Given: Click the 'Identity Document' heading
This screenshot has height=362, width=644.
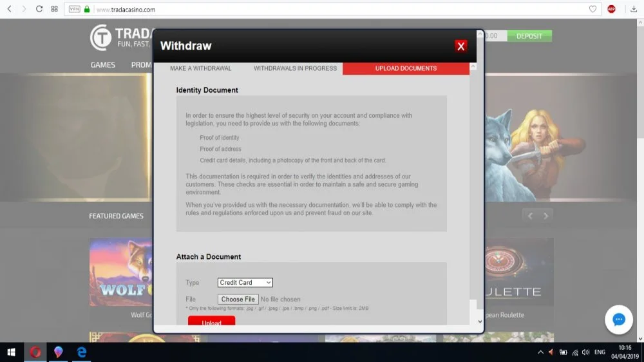Looking at the screenshot, I should (207, 90).
